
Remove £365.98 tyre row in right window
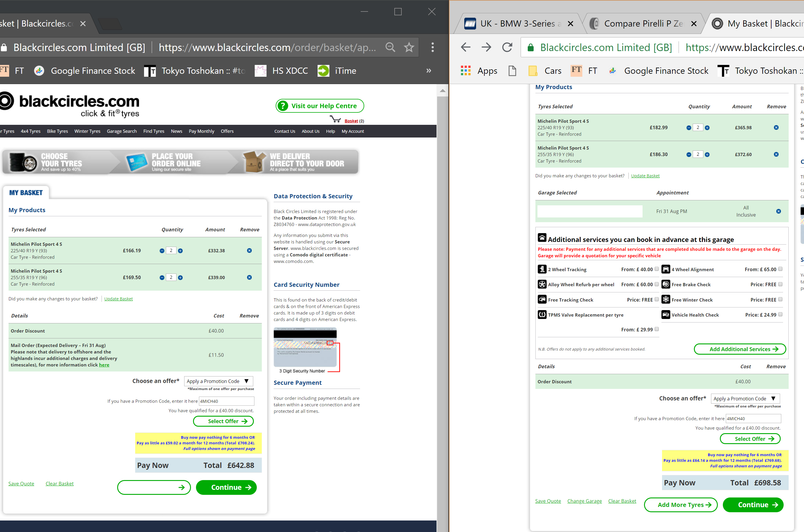(776, 127)
